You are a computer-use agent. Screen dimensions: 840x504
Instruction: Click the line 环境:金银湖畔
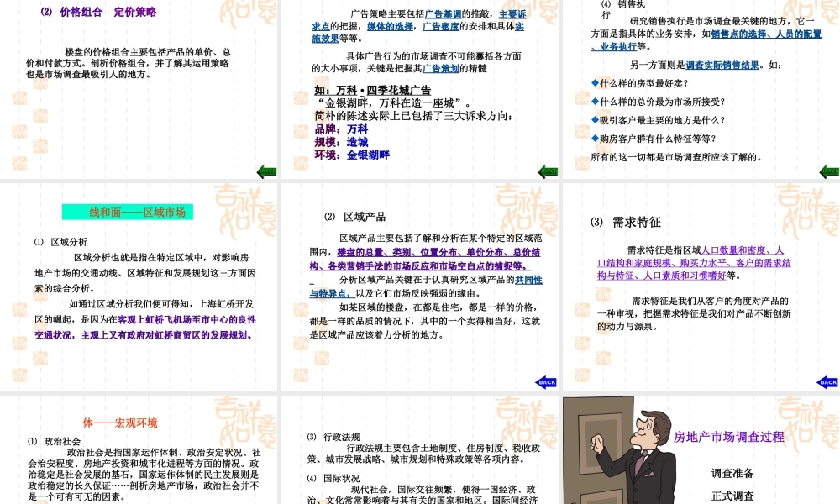pyautogui.click(x=352, y=155)
